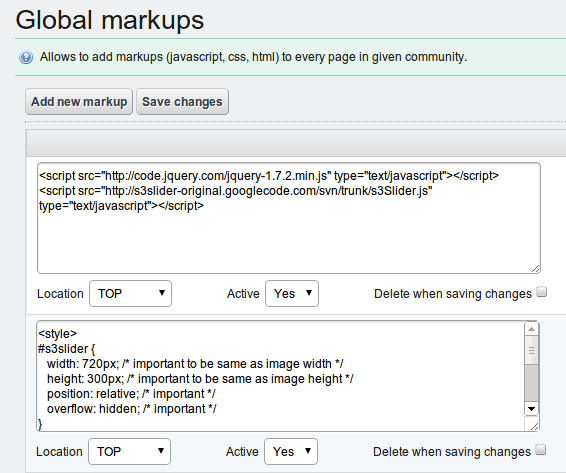Image resolution: width=566 pixels, height=473 pixels.
Task: Click the scrollbar thumb in the style textarea
Action: (x=531, y=350)
